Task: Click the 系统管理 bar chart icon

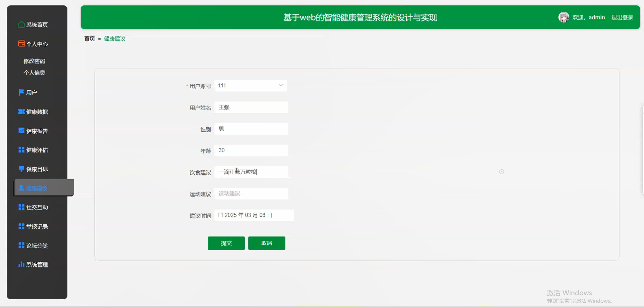Action: [21, 264]
